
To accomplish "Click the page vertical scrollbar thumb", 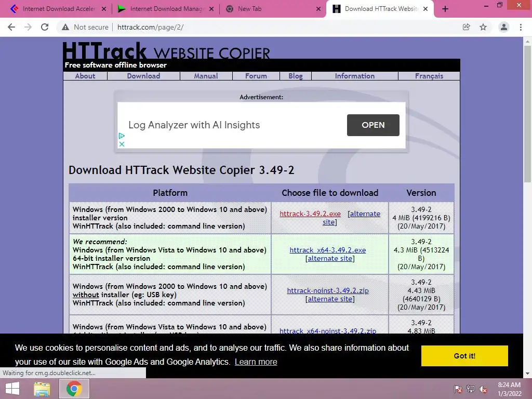I will (x=527, y=114).
